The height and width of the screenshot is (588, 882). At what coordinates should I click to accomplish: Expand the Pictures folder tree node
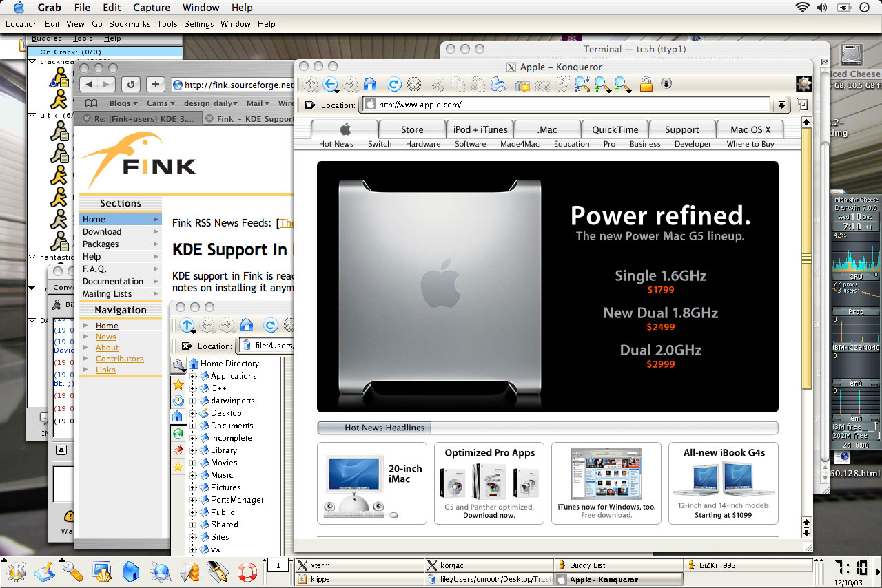[193, 487]
